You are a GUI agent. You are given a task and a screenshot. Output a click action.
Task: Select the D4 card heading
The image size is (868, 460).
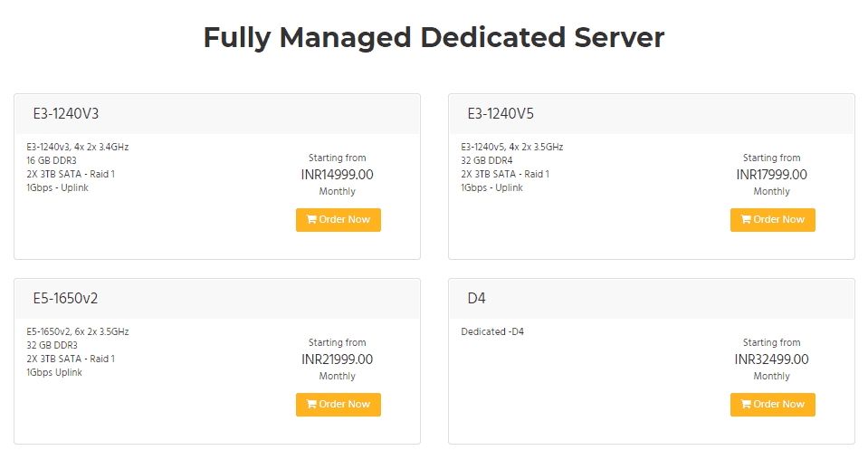point(477,298)
